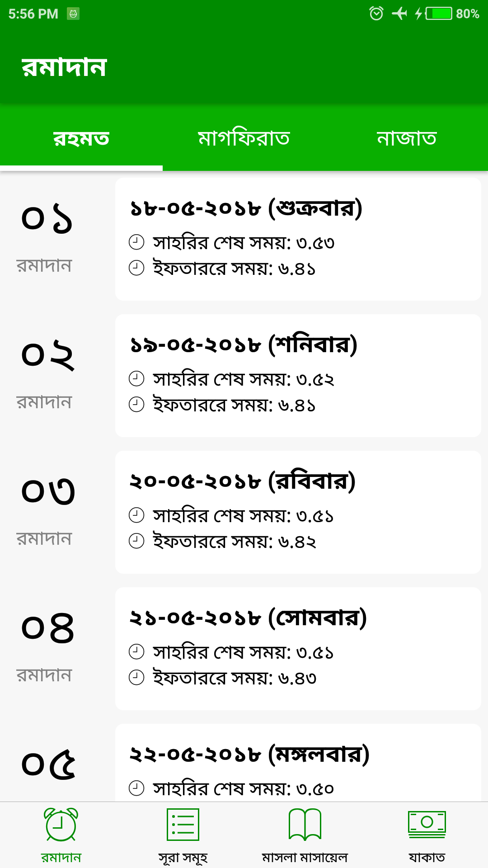
Task: Tap the battery icon in status bar
Action: (x=439, y=14)
